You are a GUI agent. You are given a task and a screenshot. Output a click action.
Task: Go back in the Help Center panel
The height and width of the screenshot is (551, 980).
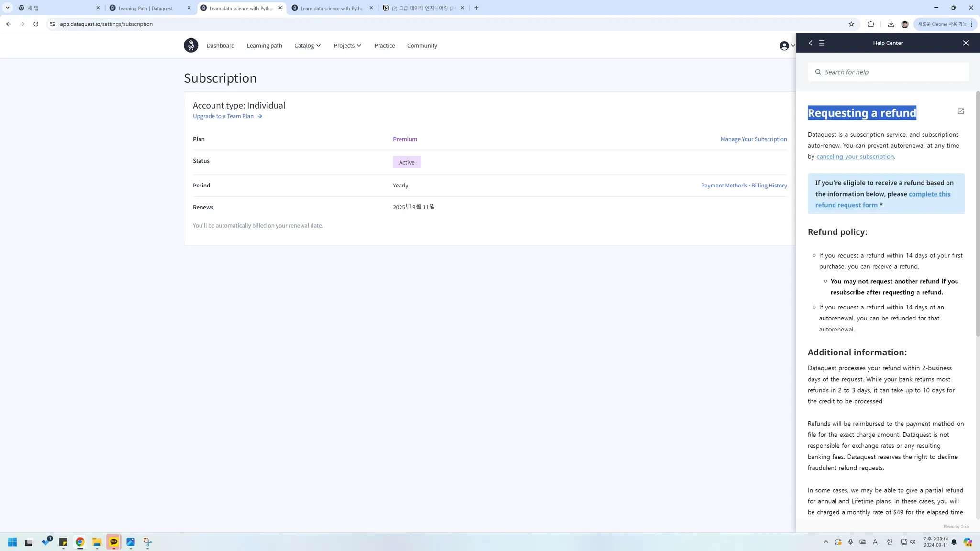click(810, 43)
